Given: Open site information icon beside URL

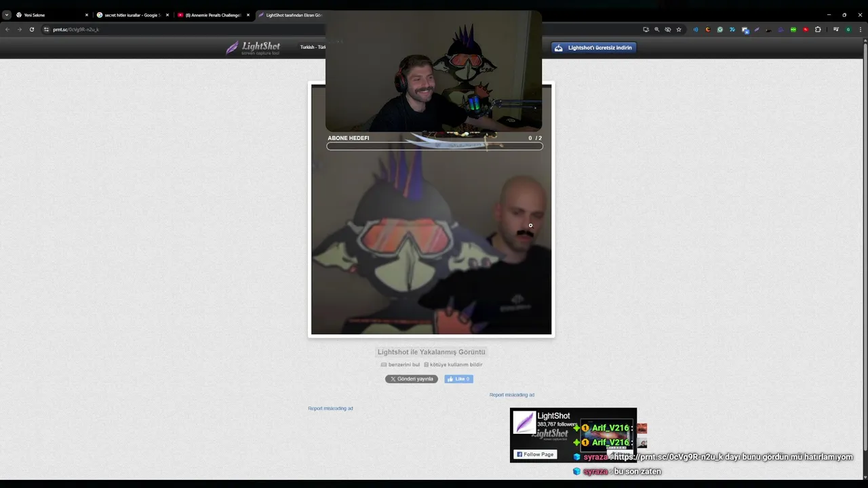Looking at the screenshot, I should 46,29.
